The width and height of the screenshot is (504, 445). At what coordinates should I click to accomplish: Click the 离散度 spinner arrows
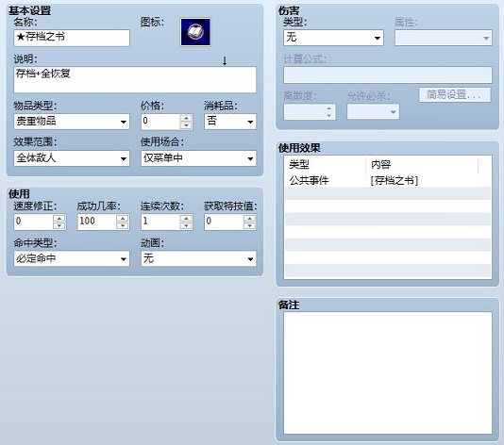click(329, 112)
